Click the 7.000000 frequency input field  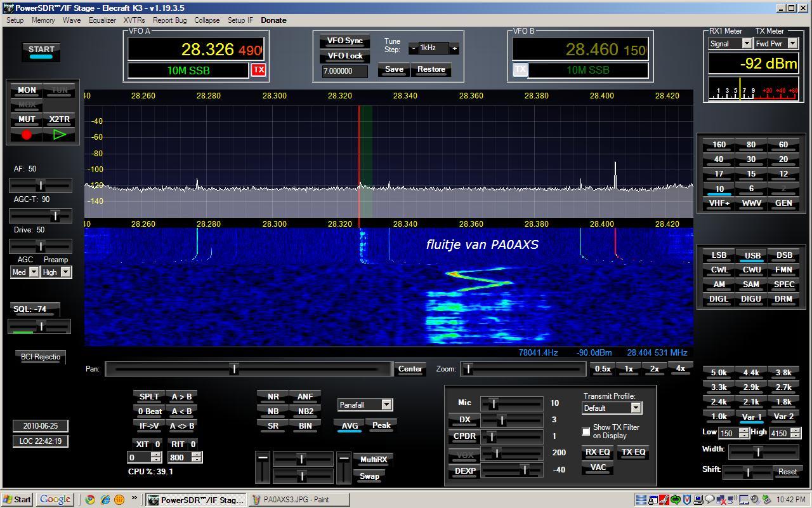pos(344,71)
